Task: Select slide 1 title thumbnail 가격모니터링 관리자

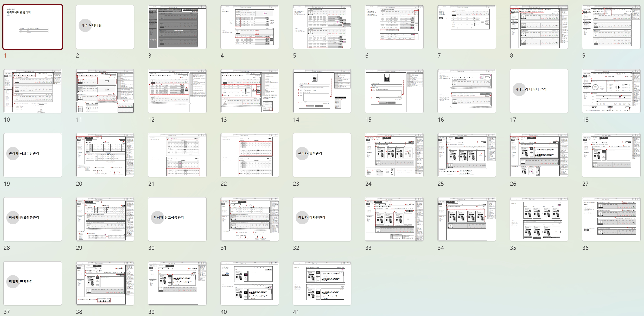Action: tap(33, 27)
